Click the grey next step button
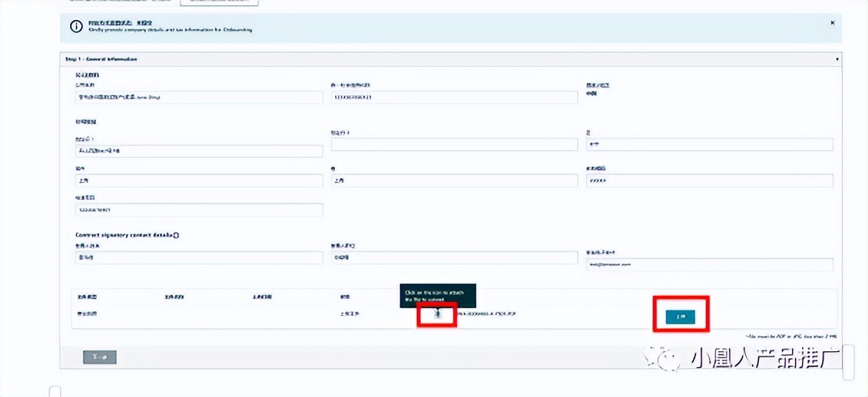 [100, 357]
